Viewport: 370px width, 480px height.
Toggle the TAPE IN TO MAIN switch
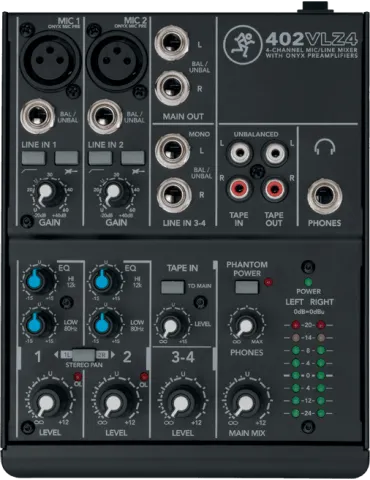click(173, 287)
